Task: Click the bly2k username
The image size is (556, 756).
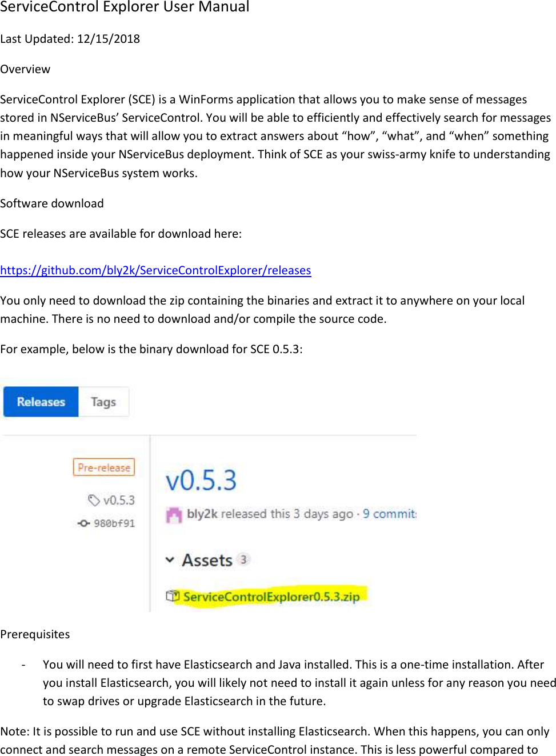Action: pos(202,514)
